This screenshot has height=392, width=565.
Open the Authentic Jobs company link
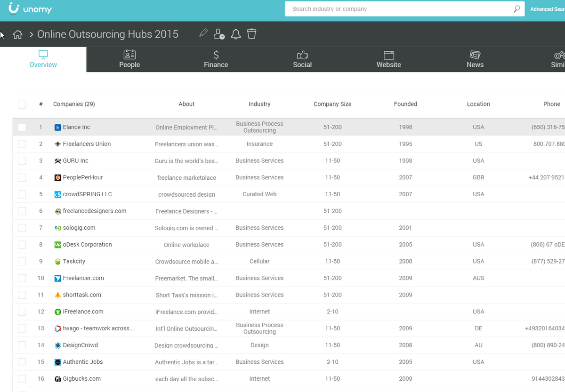[83, 362]
